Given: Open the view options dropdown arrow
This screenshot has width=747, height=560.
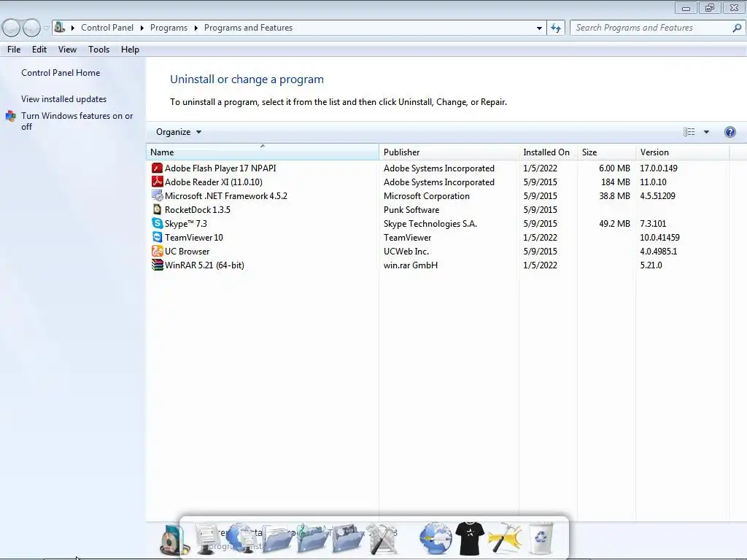Looking at the screenshot, I should 706,132.
